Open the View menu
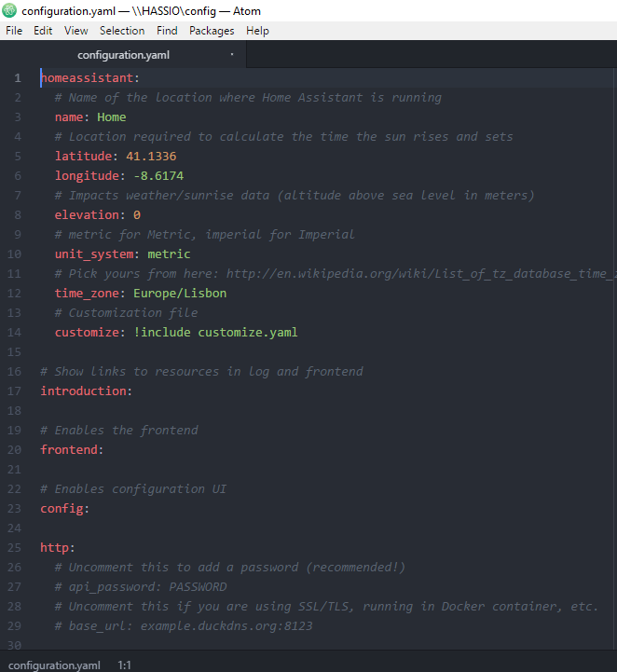The height and width of the screenshot is (672, 617). tap(75, 31)
